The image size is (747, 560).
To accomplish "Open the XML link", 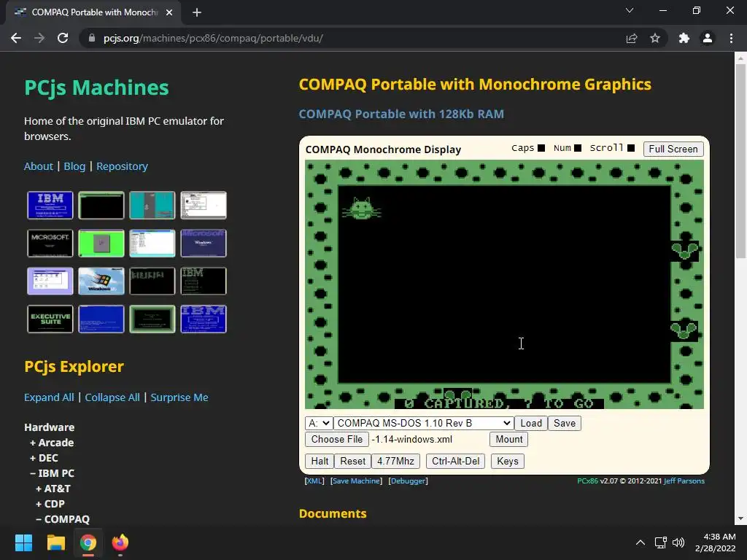I will tap(314, 481).
